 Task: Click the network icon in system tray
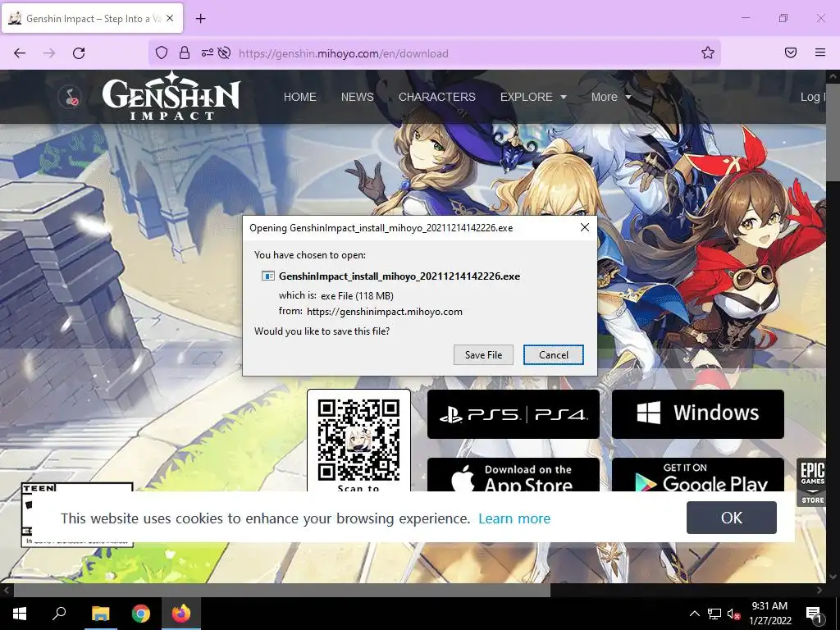pyautogui.click(x=714, y=614)
